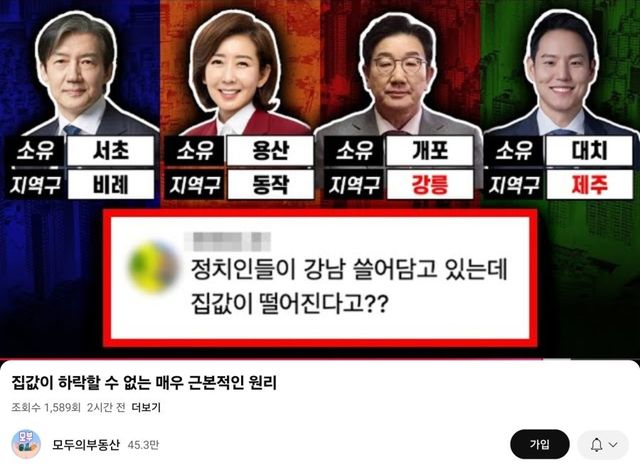The width and height of the screenshot is (640, 470).
Task: Expand description with 더보기
Action: click(146, 407)
